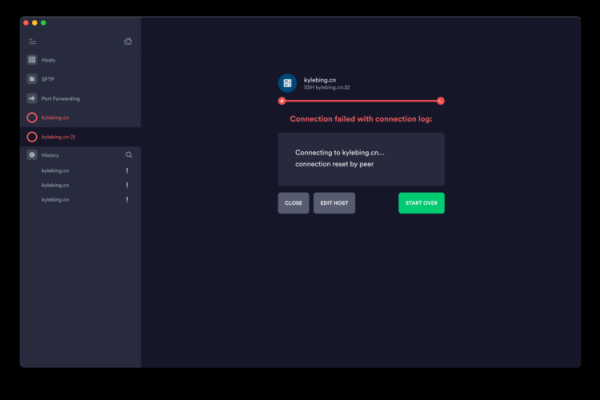Click warning mark on second history entry

127,185
